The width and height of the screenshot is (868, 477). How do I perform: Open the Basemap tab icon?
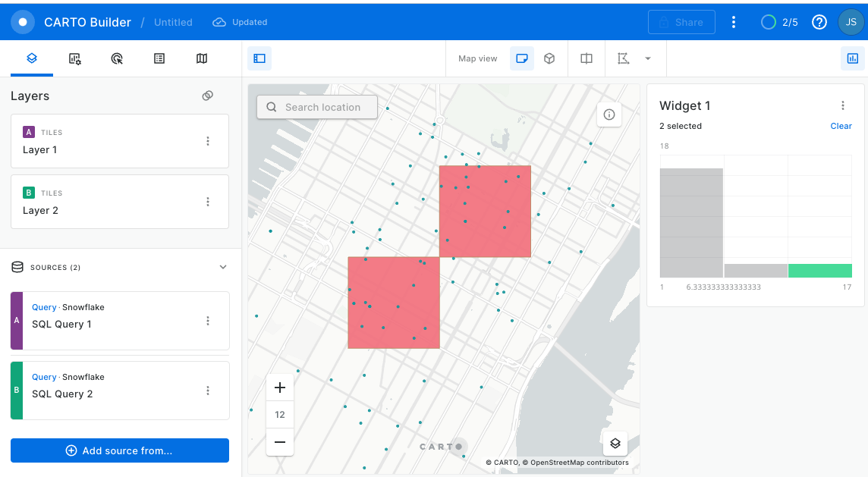[x=202, y=58]
